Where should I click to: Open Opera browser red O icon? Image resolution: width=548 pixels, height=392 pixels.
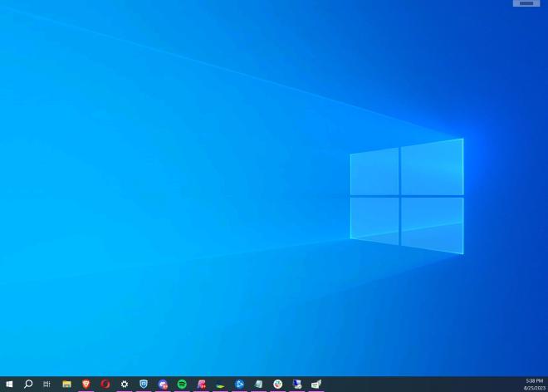point(105,385)
